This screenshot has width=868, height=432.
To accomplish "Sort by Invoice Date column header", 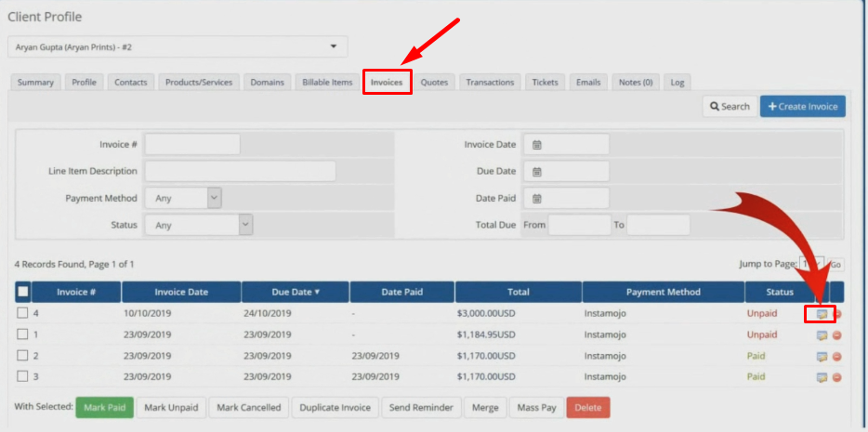I will tap(181, 292).
